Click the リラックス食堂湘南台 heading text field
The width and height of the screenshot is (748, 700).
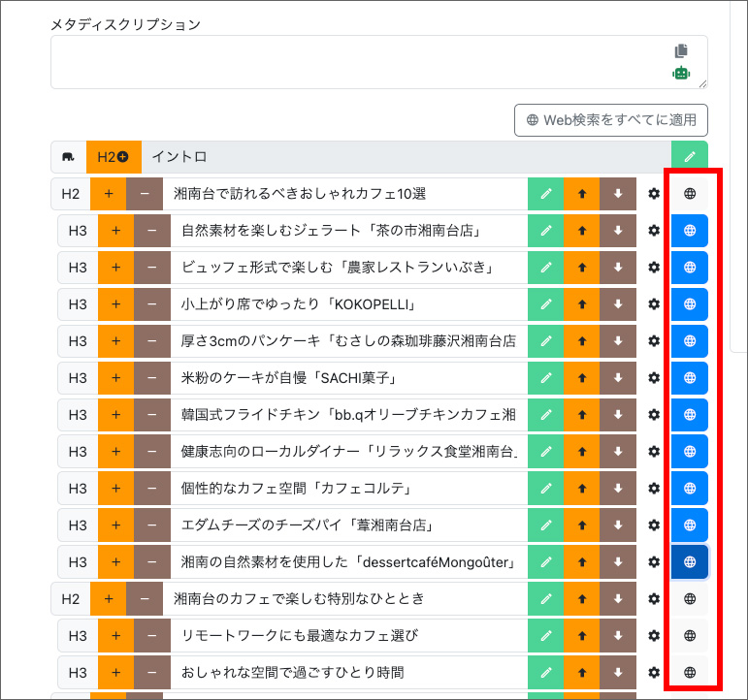point(348,452)
